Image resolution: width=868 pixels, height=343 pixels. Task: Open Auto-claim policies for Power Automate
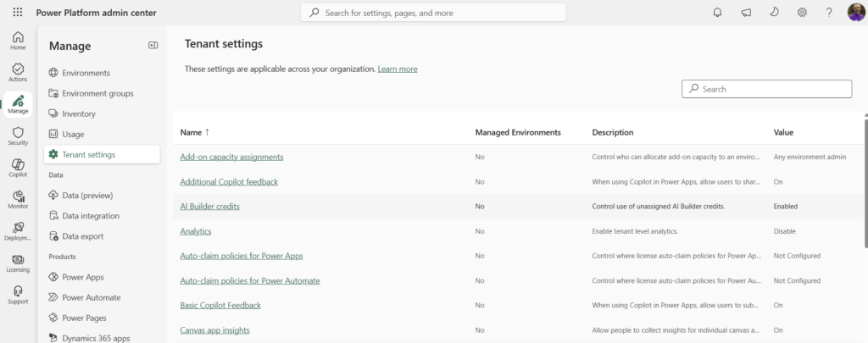[250, 280]
